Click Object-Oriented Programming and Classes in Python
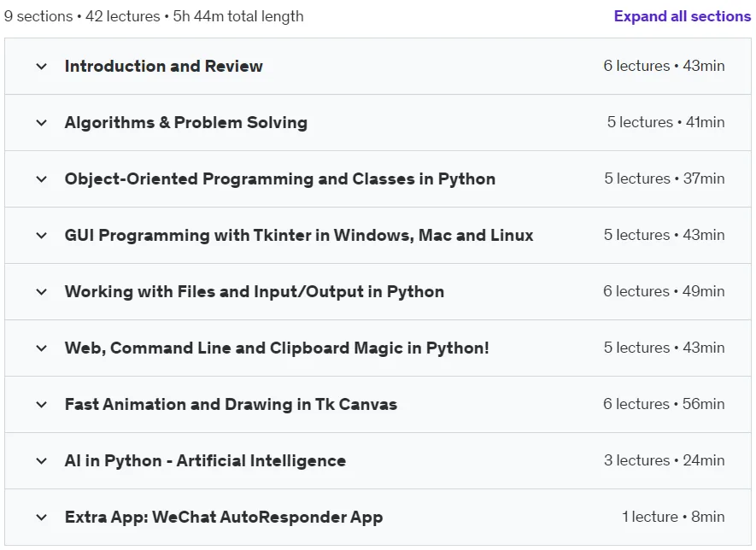 (279, 178)
